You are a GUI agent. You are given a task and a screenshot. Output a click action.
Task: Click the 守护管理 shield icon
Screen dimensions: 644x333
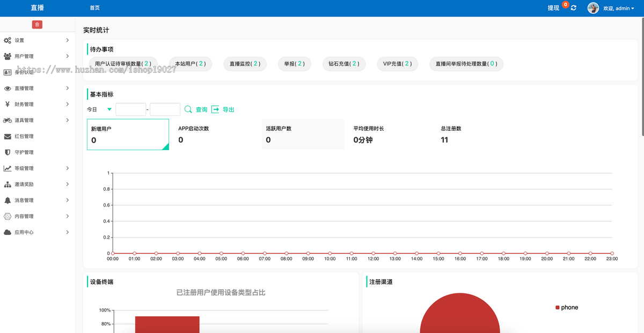coord(8,152)
